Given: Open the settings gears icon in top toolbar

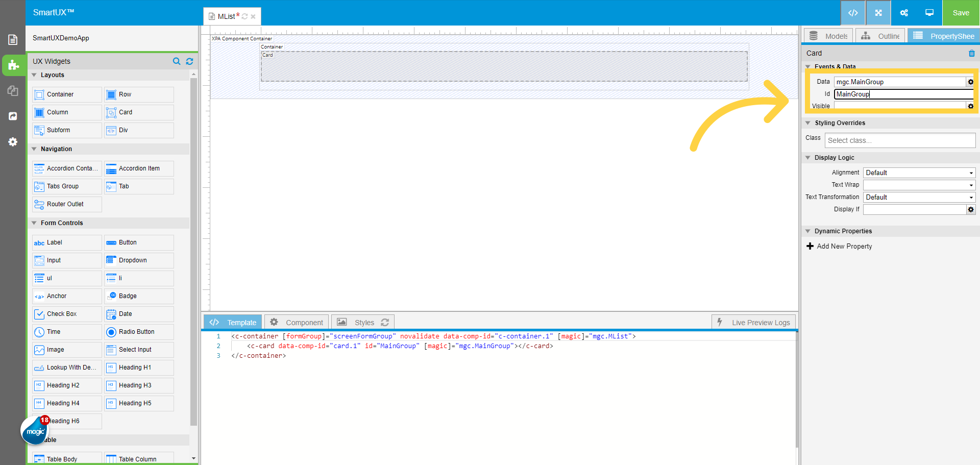Looking at the screenshot, I should (904, 13).
